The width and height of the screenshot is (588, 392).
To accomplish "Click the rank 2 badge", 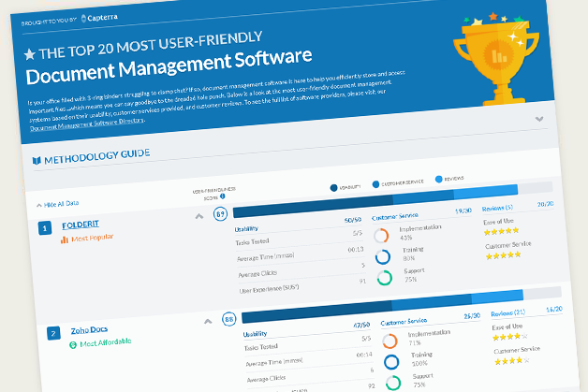I will [x=53, y=333].
